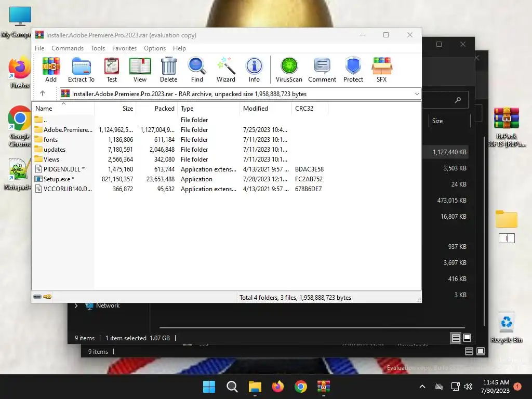Click the Explorer vertical scrollbar
Screen dimensions: 532x399
coord(484,231)
